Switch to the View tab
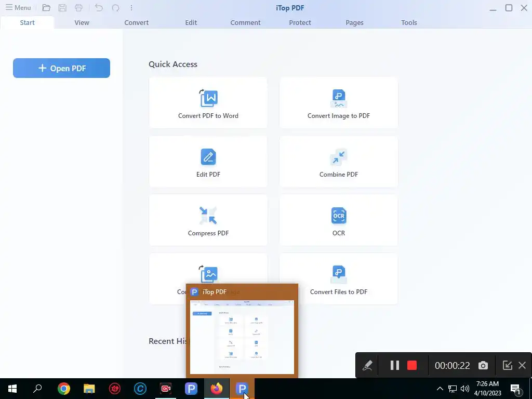Viewport: 532px width, 399px height. click(82, 22)
